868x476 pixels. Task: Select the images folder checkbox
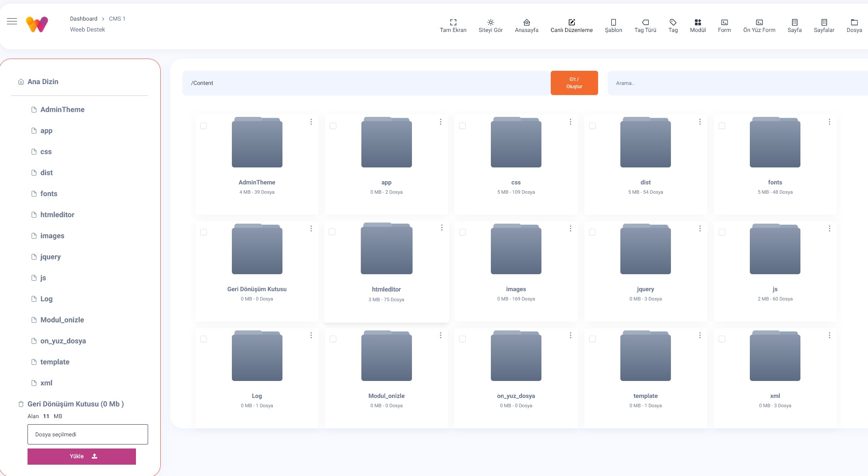tap(463, 232)
